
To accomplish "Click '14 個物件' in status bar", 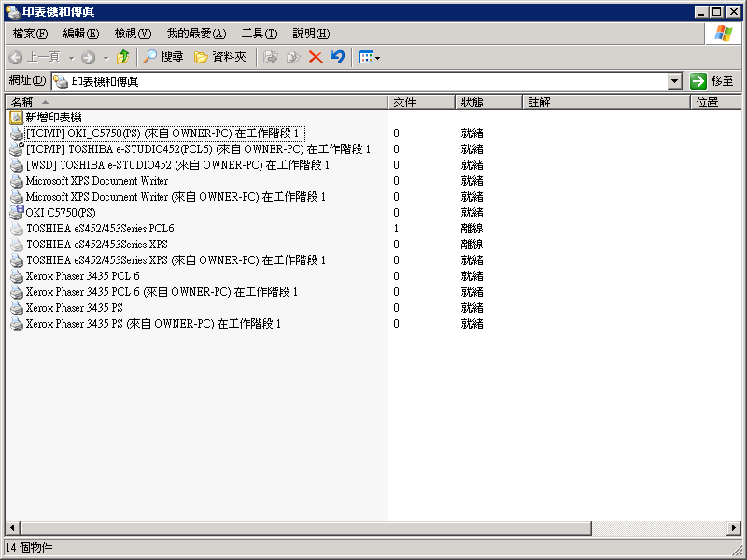I will click(29, 548).
